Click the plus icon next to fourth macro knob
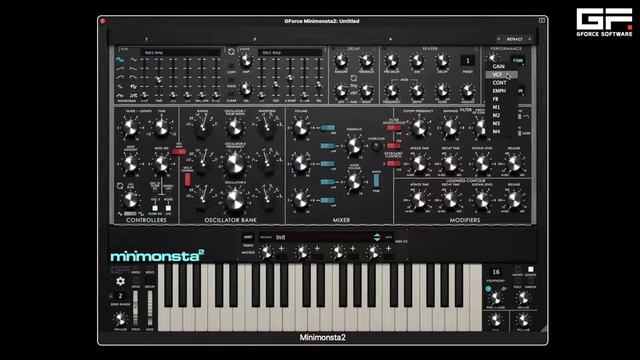Screen dimensions: 640x360 pyautogui.click(x=389, y=248)
